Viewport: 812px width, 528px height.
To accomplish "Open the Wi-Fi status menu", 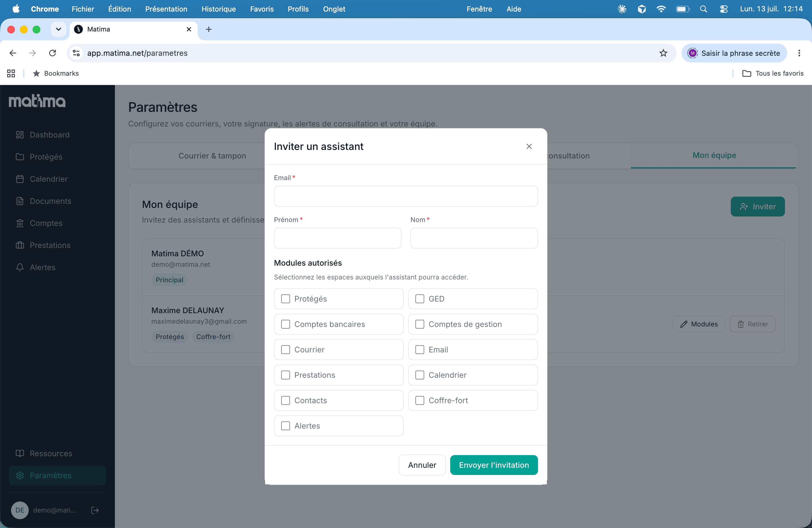I will click(661, 9).
